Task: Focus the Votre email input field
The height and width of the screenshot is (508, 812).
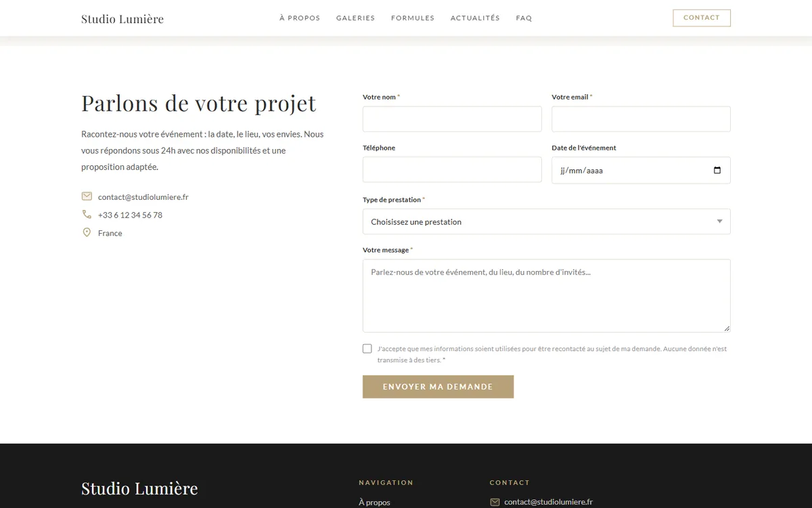Action: point(641,119)
